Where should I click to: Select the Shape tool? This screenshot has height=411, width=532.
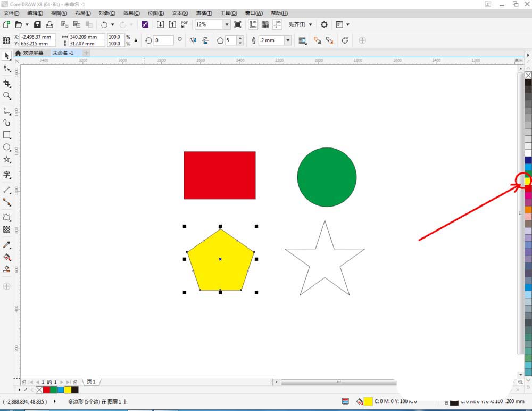click(7, 68)
